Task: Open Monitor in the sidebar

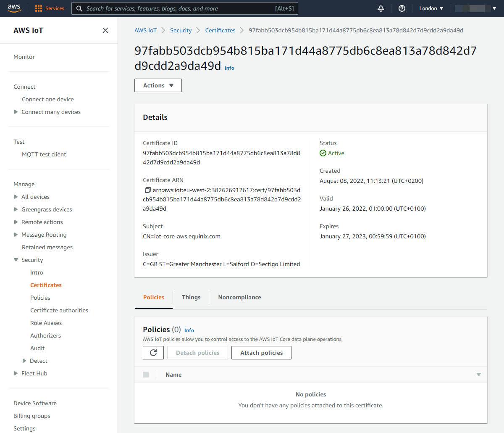Action: coord(24,57)
